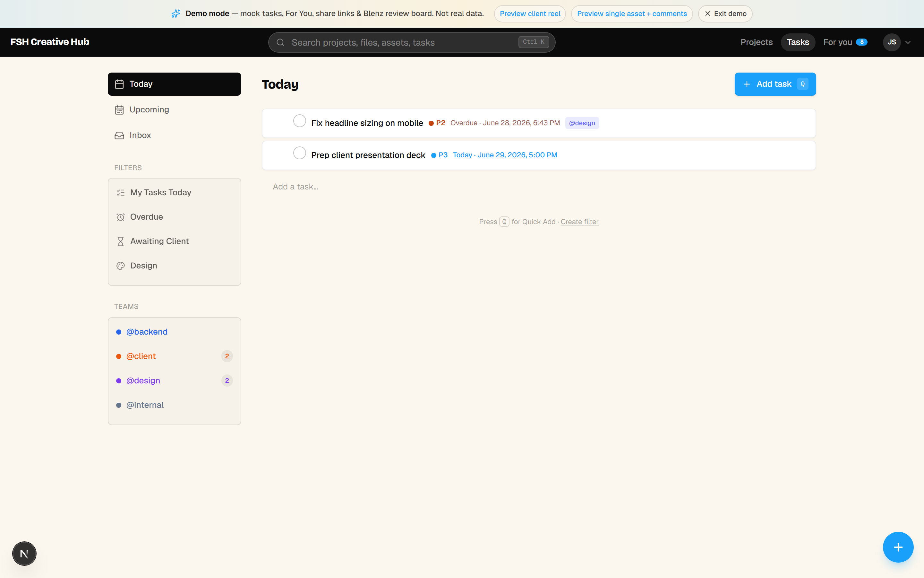Click the purple @design color dot
The height and width of the screenshot is (578, 924).
[x=119, y=381]
